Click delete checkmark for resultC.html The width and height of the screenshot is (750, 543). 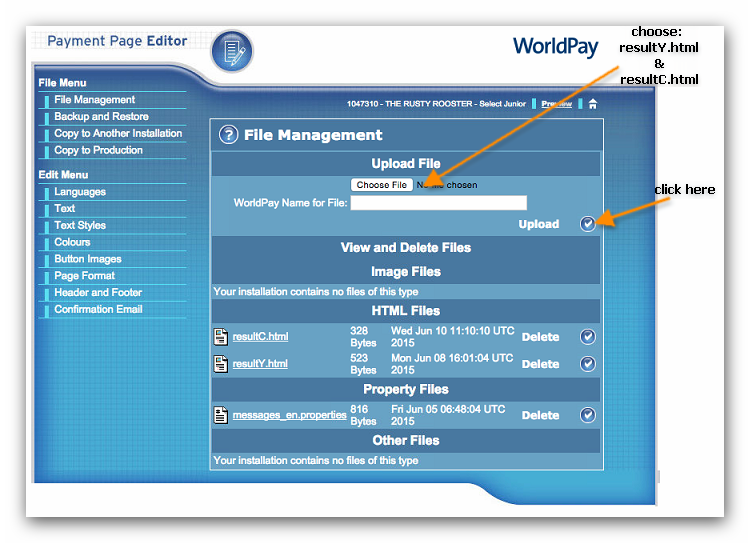click(588, 337)
